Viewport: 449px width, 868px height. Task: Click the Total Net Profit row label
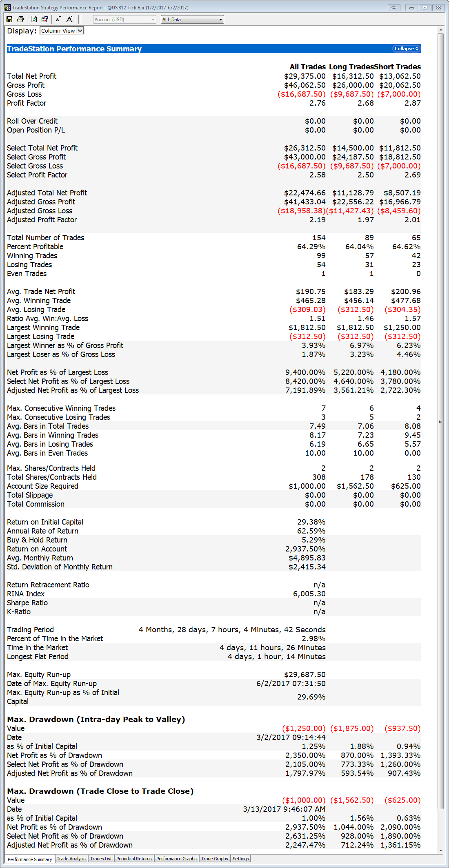click(31, 76)
